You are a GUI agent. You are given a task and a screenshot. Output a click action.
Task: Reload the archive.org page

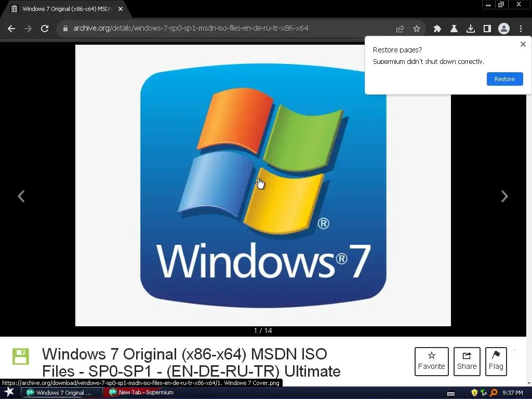pyautogui.click(x=45, y=29)
